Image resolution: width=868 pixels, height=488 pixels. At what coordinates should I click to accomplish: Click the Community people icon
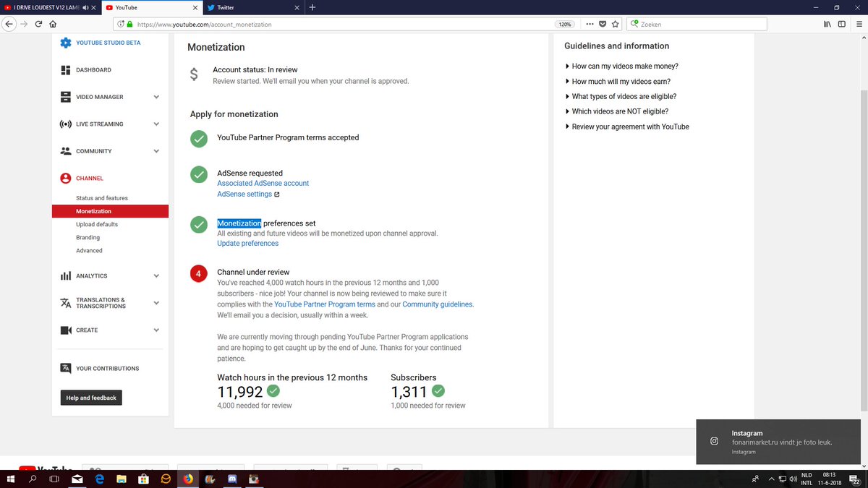(x=66, y=151)
